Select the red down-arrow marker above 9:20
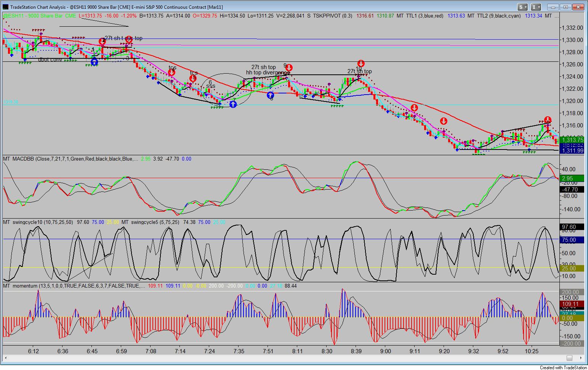588x370 pixels. [x=444, y=121]
